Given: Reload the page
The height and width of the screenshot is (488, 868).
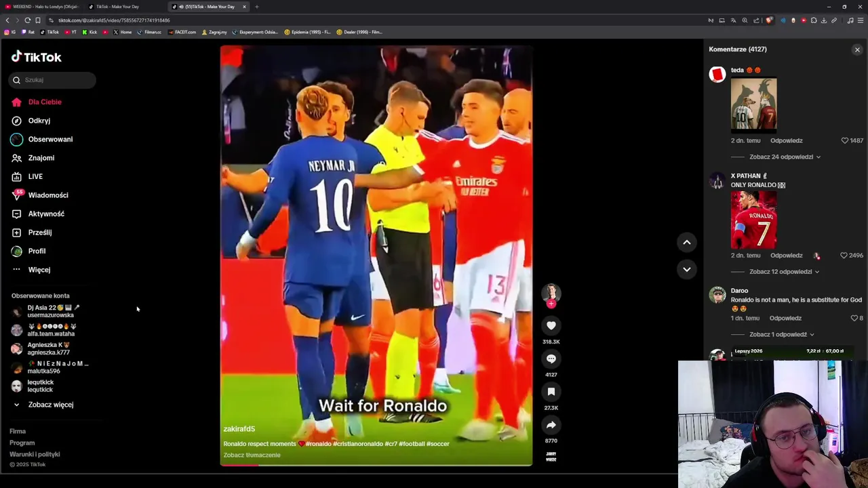Looking at the screenshot, I should [27, 20].
